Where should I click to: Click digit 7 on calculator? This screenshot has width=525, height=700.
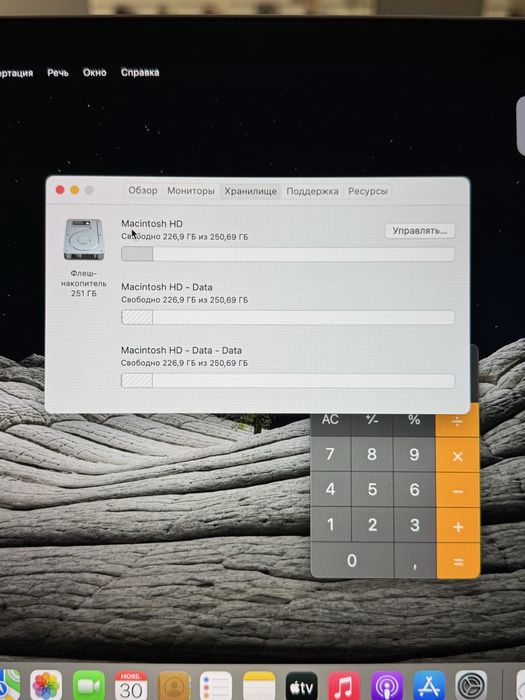(330, 454)
